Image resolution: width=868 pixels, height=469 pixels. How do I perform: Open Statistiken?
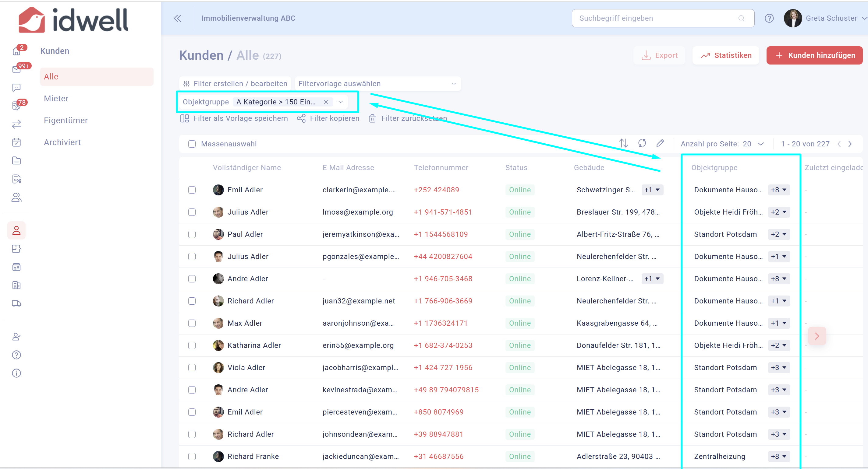[726, 55]
